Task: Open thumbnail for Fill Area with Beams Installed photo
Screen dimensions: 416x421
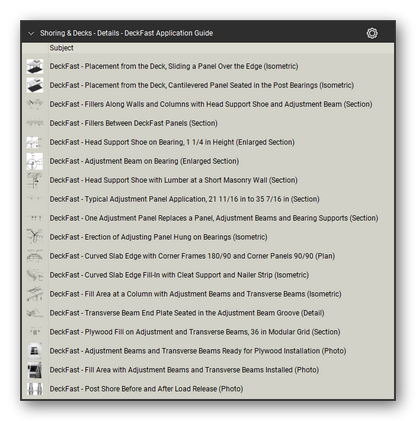Action: (35, 370)
